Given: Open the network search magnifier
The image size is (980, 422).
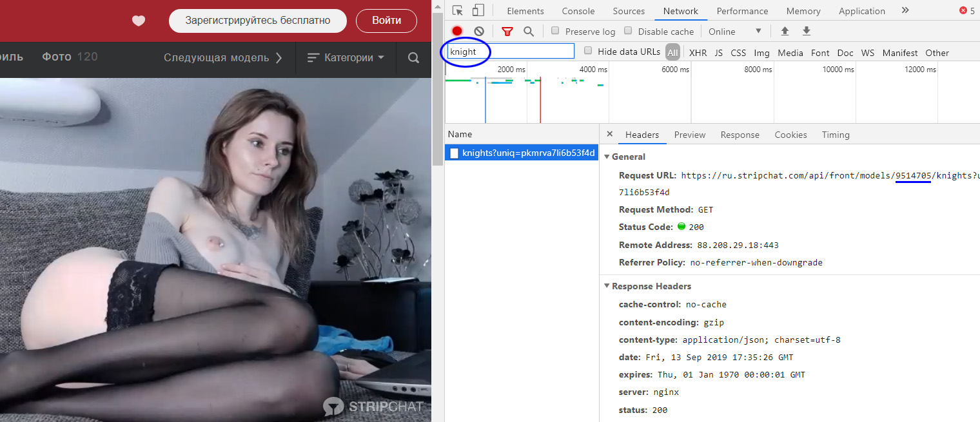Looking at the screenshot, I should [x=529, y=31].
